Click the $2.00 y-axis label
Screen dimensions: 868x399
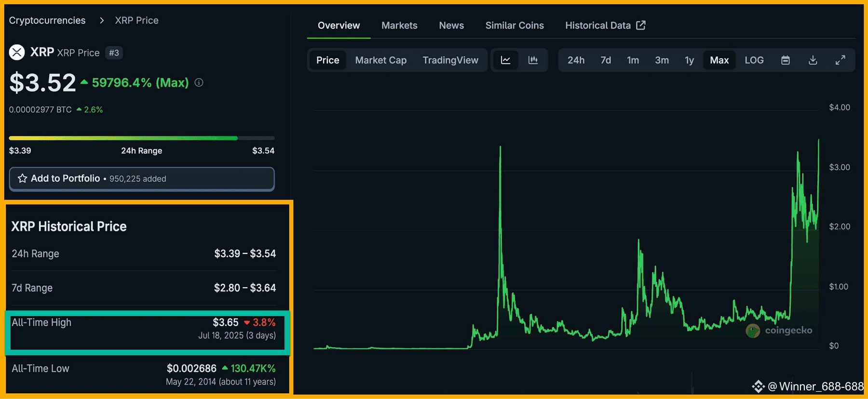tap(840, 226)
